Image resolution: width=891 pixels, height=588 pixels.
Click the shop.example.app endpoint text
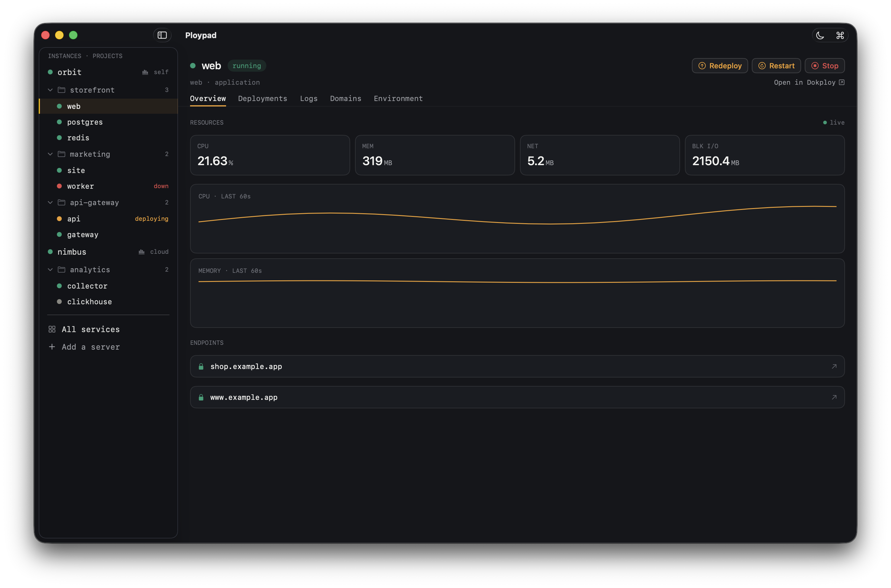246,366
